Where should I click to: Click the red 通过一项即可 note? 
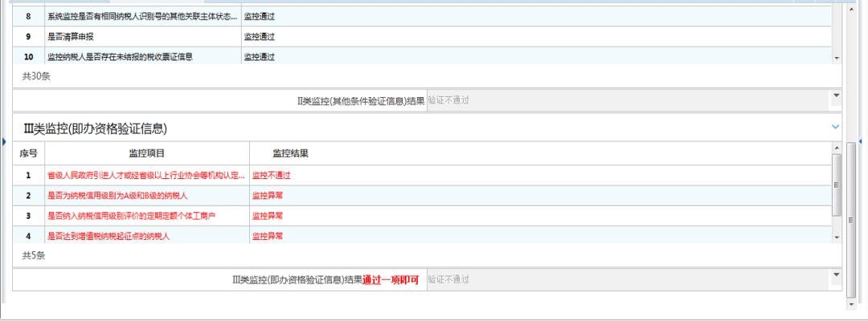pos(391,279)
